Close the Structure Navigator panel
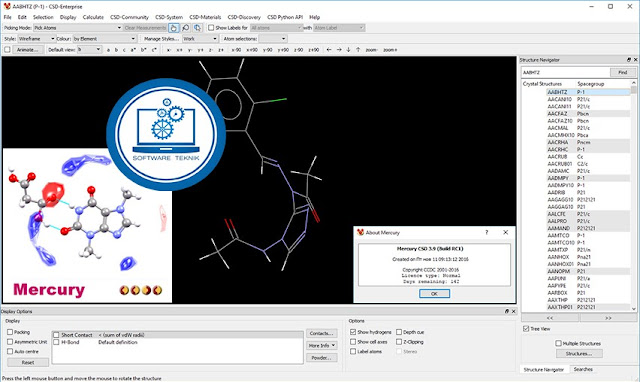The height and width of the screenshot is (382, 640). point(636,60)
